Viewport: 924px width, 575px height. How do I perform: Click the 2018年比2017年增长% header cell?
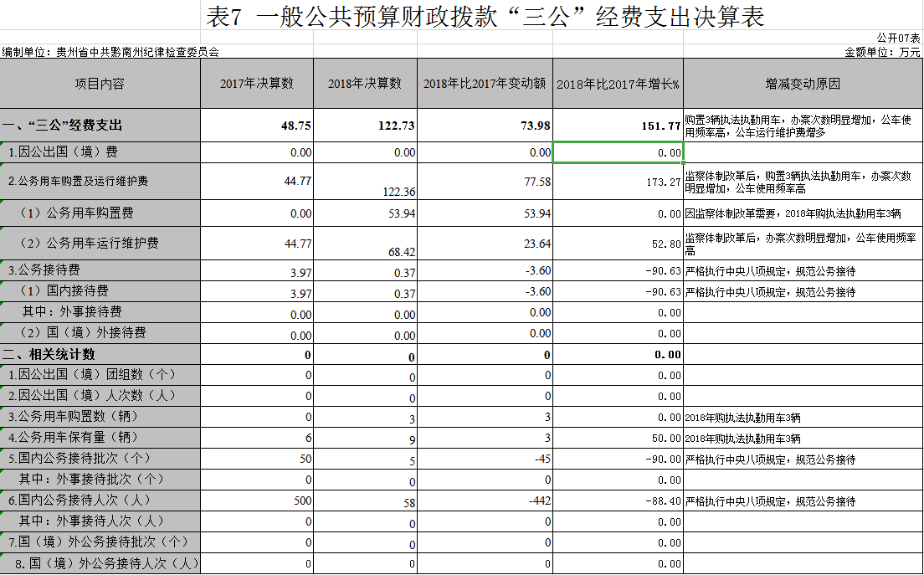[619, 84]
